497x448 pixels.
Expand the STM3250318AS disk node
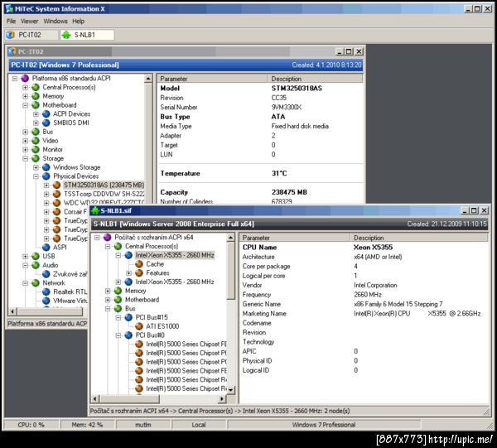pos(46,185)
